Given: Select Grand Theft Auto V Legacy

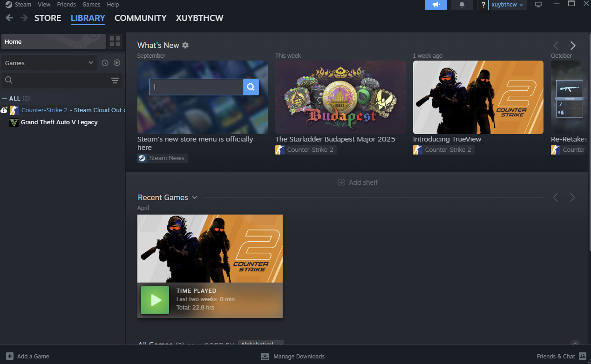Looking at the screenshot, I should click(59, 122).
